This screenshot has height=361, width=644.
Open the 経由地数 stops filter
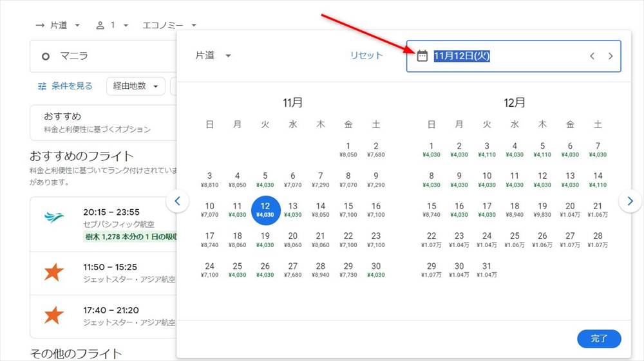point(135,86)
